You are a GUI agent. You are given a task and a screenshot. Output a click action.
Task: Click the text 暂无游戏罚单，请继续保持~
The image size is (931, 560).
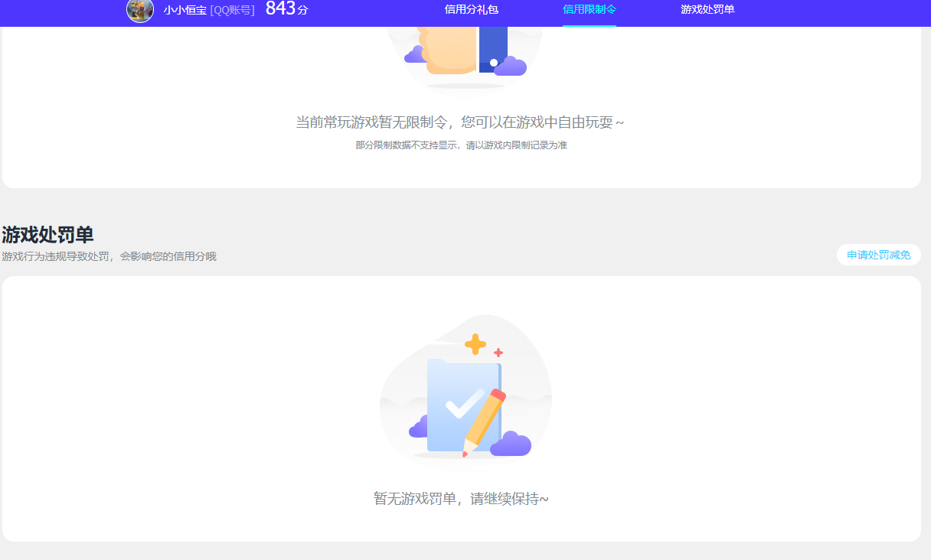(x=461, y=499)
